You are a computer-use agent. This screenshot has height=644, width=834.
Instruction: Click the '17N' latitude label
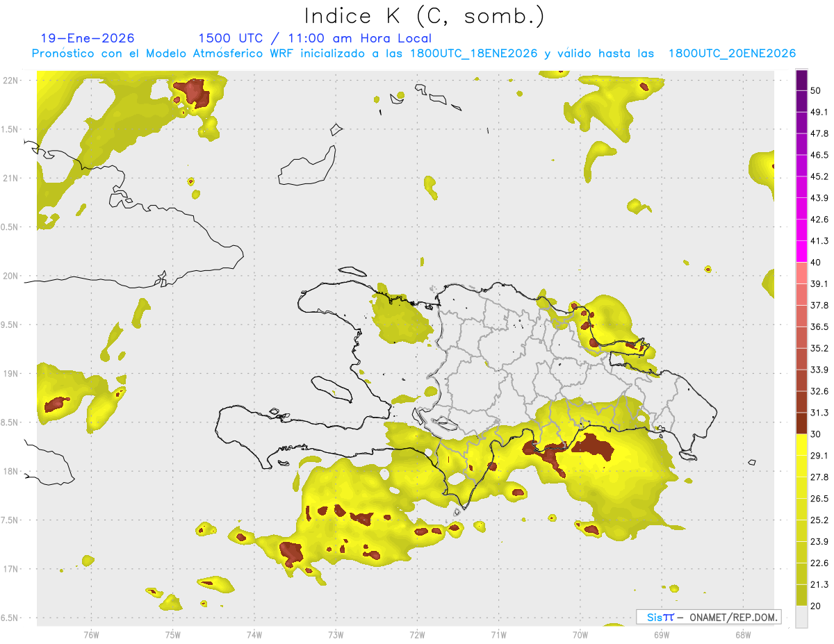pyautogui.click(x=11, y=569)
